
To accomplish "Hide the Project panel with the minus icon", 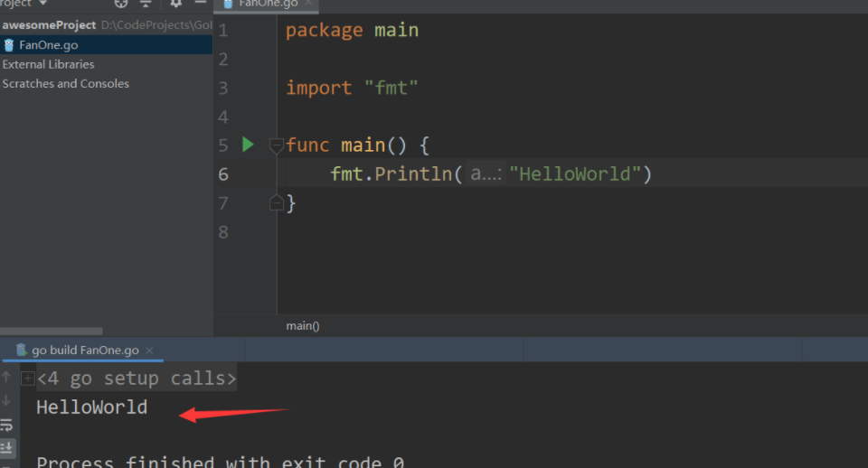I will tap(201, 3).
